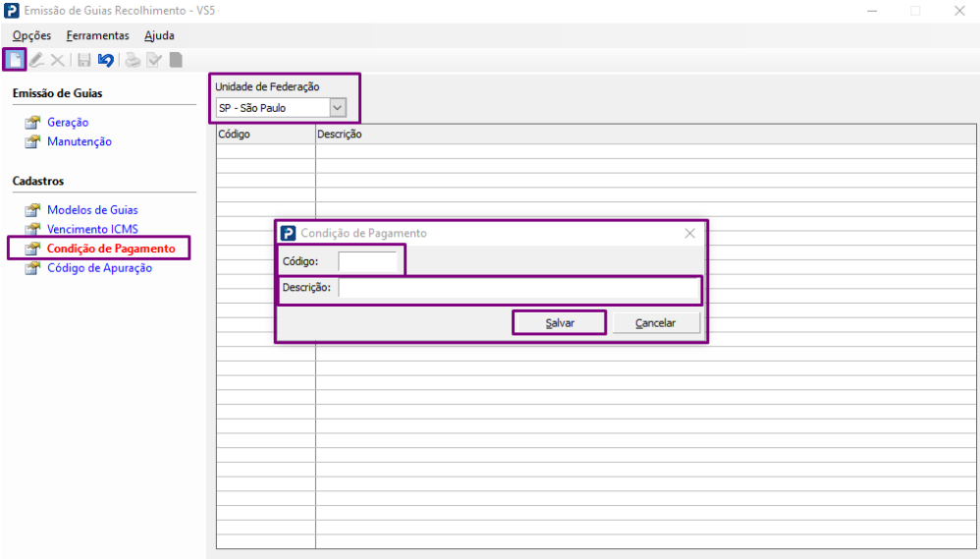Click the Edit pencil toolbar icon
980x559 pixels.
pos(36,60)
